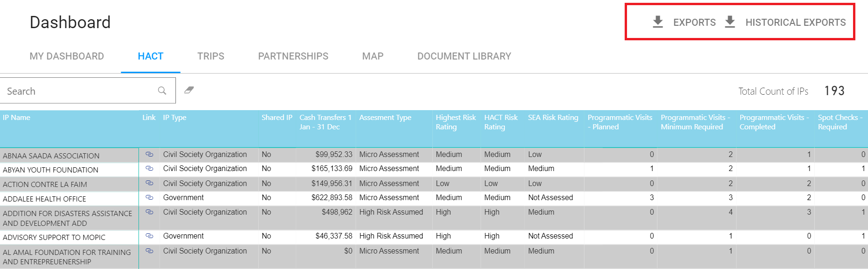The height and width of the screenshot is (269, 868).
Task: Select ADVISORY SUPPORT TO MOPIC row name
Action: click(54, 237)
